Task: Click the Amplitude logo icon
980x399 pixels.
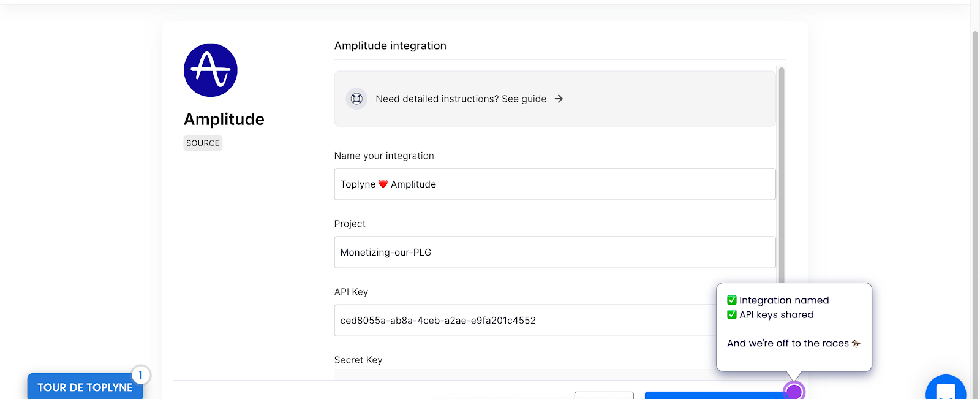Action: [210, 70]
